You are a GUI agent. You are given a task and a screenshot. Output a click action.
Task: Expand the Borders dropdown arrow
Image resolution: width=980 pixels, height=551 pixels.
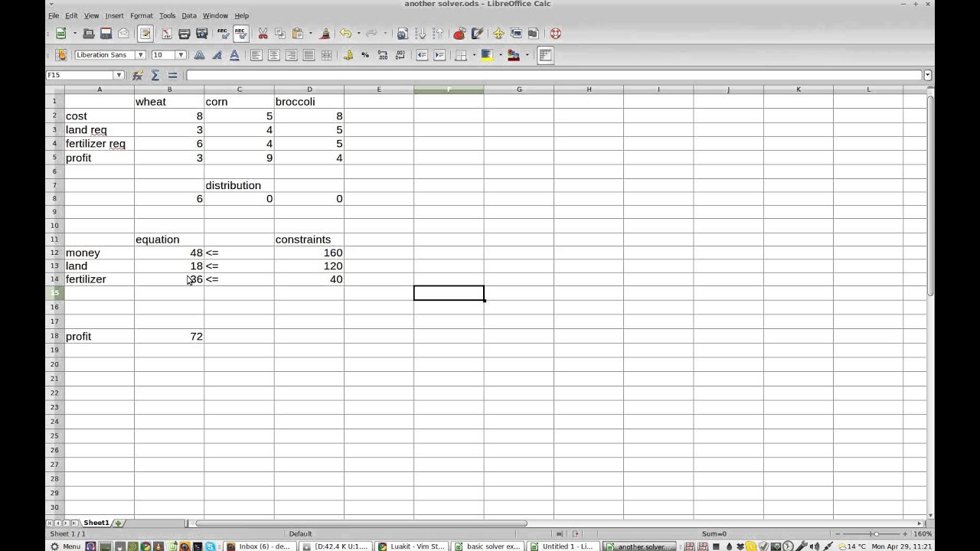coord(474,55)
